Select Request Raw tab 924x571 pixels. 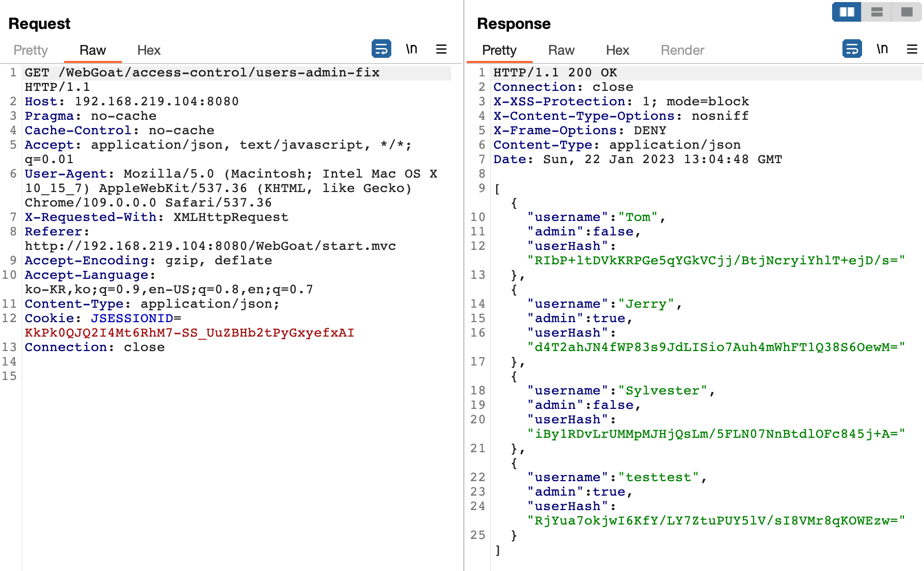pyautogui.click(x=92, y=50)
